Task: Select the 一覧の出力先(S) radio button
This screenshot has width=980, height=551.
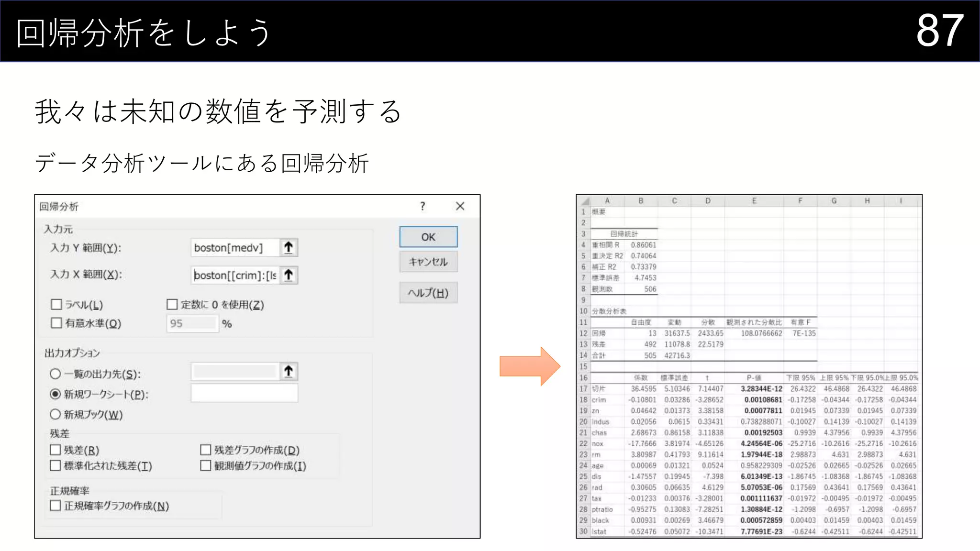Action: point(56,374)
